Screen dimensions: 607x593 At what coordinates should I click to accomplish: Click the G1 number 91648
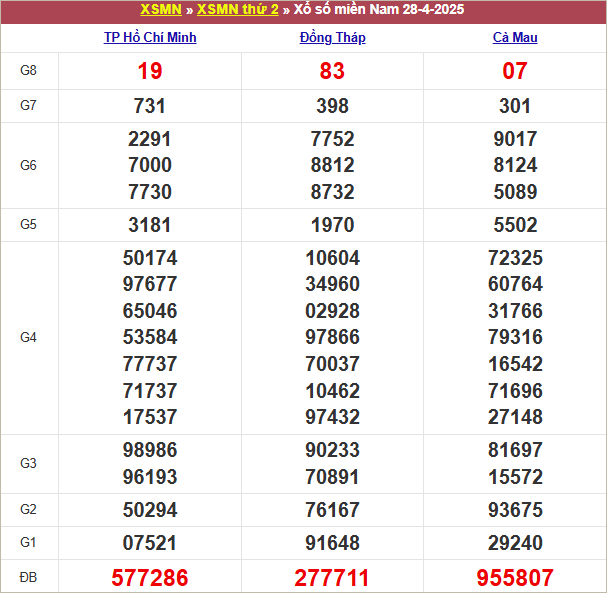(x=332, y=543)
